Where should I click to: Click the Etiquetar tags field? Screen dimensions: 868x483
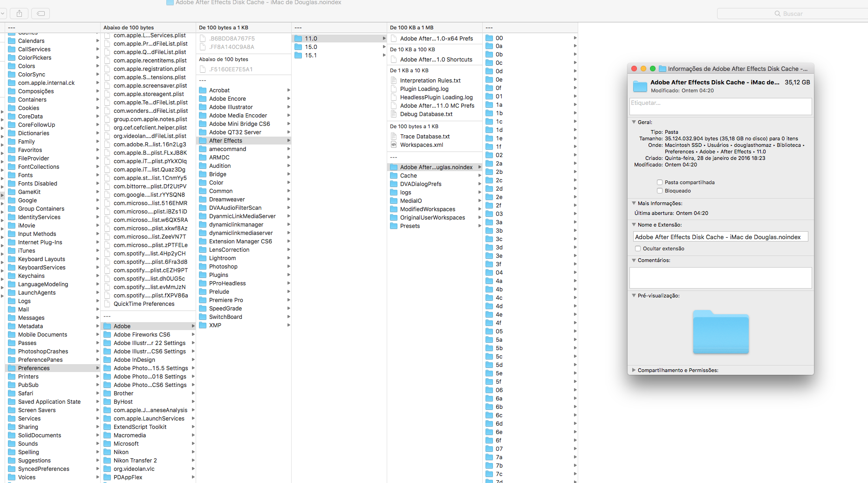(720, 106)
